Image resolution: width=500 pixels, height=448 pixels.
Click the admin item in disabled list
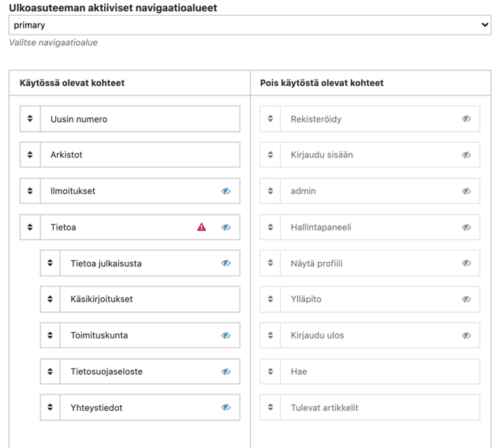[x=370, y=191]
